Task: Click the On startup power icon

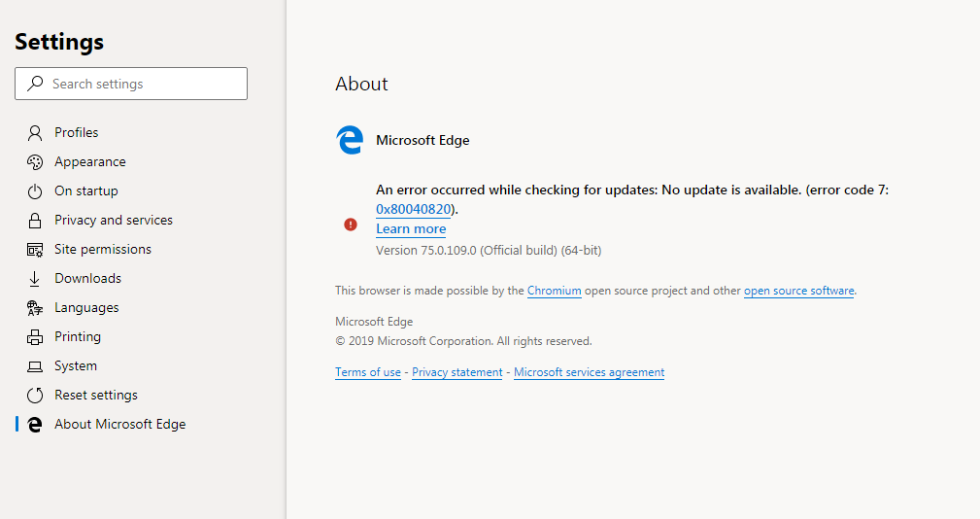Action: [x=35, y=191]
